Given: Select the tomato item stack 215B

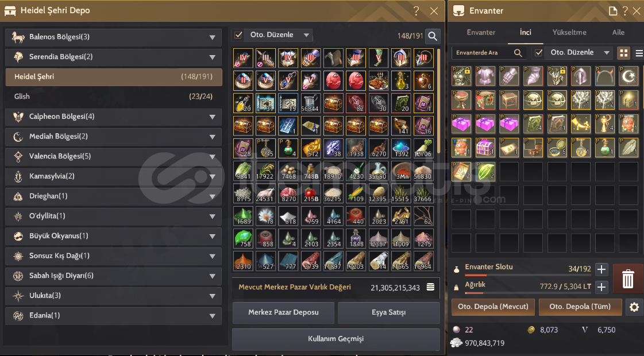Looking at the screenshot, I should [x=311, y=194].
